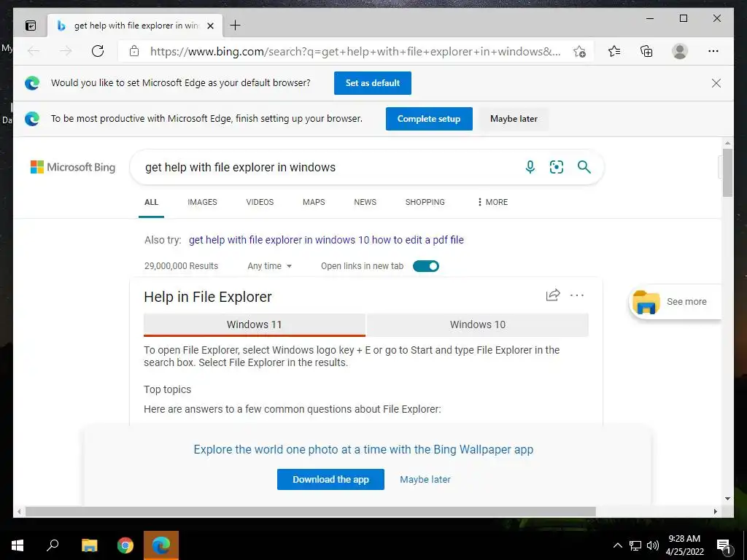Click the Complete setup button
This screenshot has width=747, height=560.
click(x=429, y=119)
